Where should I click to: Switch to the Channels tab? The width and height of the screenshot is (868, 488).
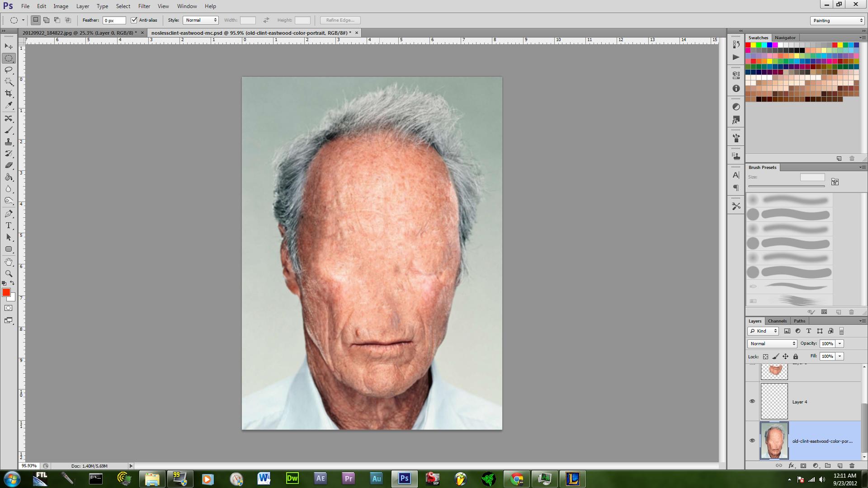click(x=777, y=321)
